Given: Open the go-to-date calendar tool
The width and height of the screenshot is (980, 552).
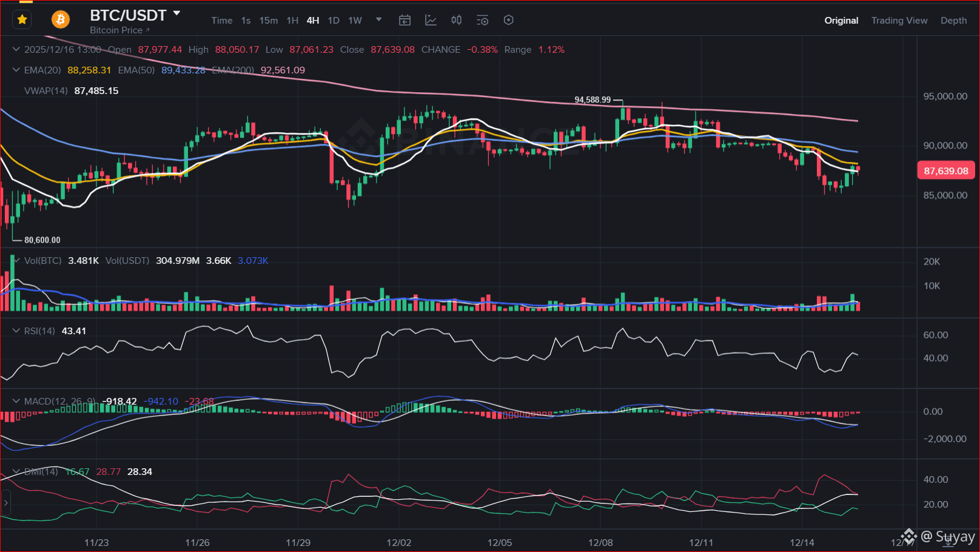Looking at the screenshot, I should 404,21.
